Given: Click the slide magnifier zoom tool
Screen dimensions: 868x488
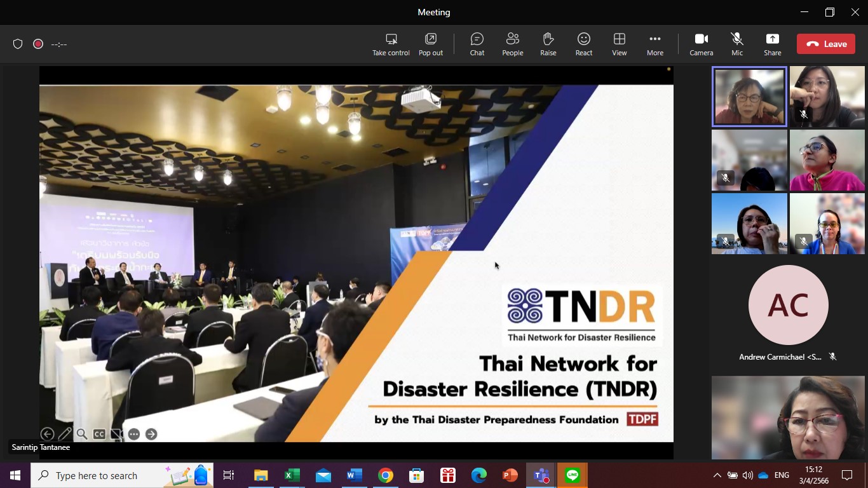Looking at the screenshot, I should pos(82,434).
